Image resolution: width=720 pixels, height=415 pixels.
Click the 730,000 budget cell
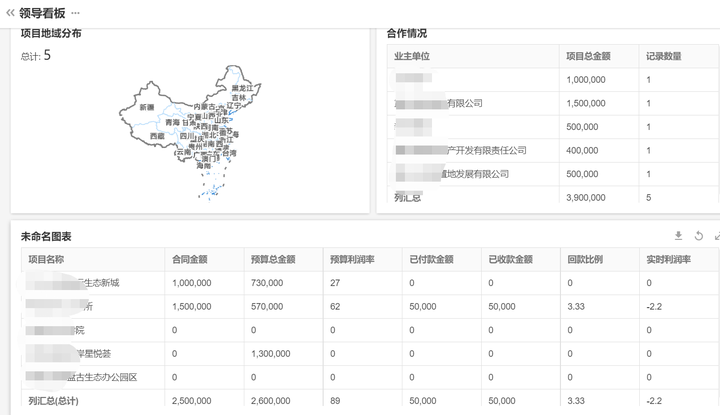(267, 283)
